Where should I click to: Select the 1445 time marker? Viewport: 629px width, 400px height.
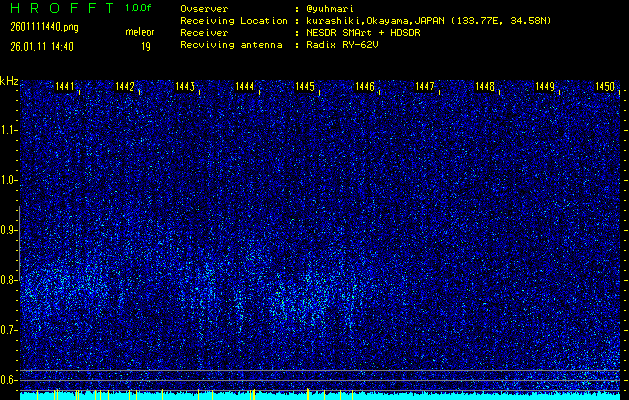[x=305, y=87]
